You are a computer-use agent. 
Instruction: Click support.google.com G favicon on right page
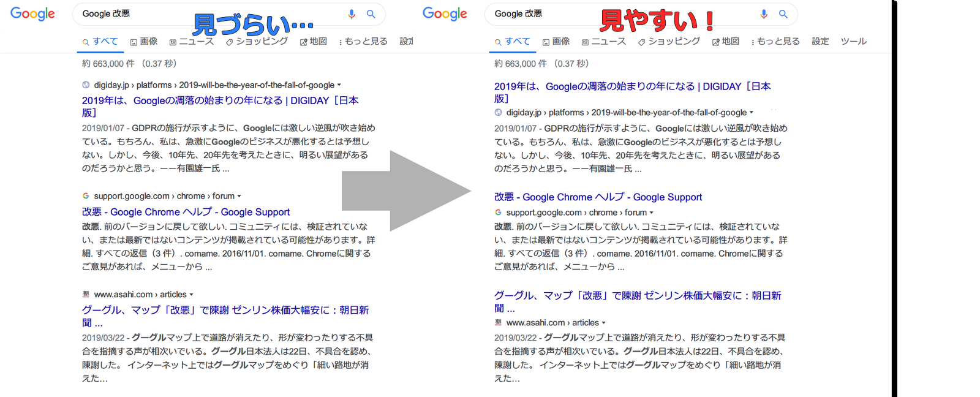[x=498, y=213]
